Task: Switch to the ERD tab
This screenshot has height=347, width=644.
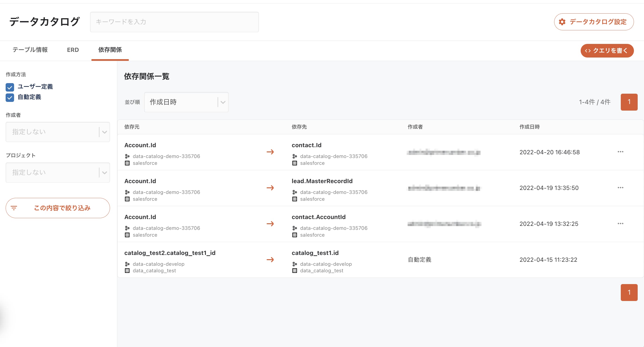Action: (x=73, y=50)
